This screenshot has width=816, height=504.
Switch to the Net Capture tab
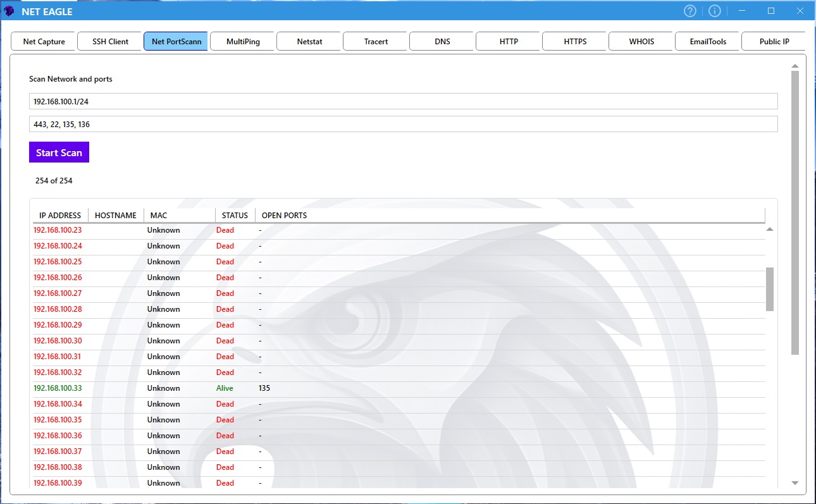click(x=44, y=41)
